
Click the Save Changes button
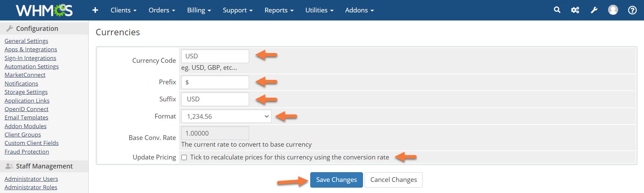[x=336, y=180]
